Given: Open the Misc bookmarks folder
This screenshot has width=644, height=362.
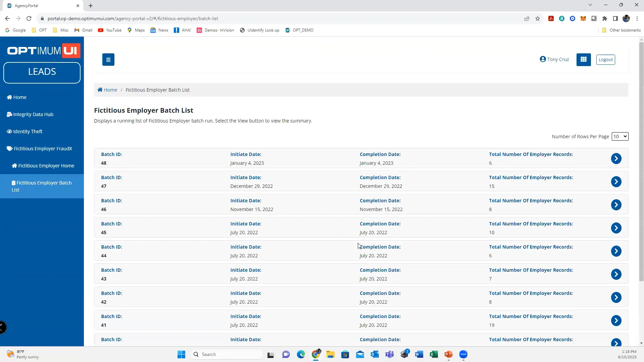Looking at the screenshot, I should (61, 30).
